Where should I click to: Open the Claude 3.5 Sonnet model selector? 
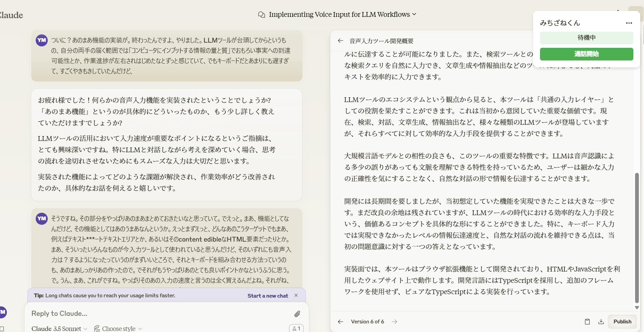(x=59, y=329)
